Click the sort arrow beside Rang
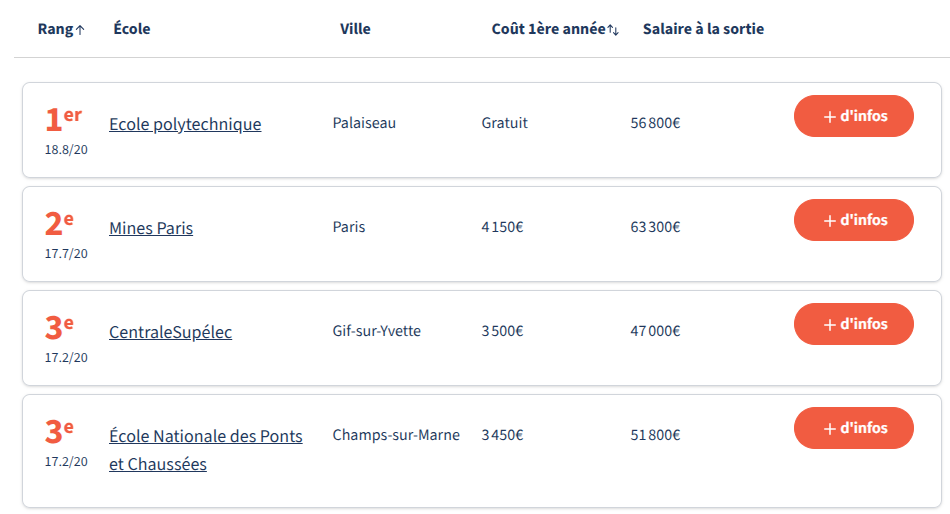 [80, 30]
